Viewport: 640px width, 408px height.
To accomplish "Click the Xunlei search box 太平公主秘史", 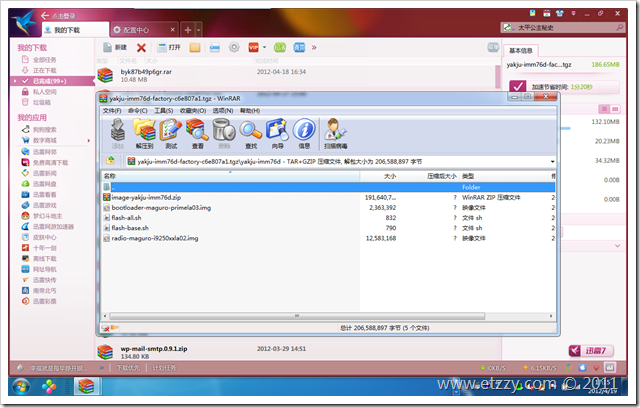I will coord(562,28).
